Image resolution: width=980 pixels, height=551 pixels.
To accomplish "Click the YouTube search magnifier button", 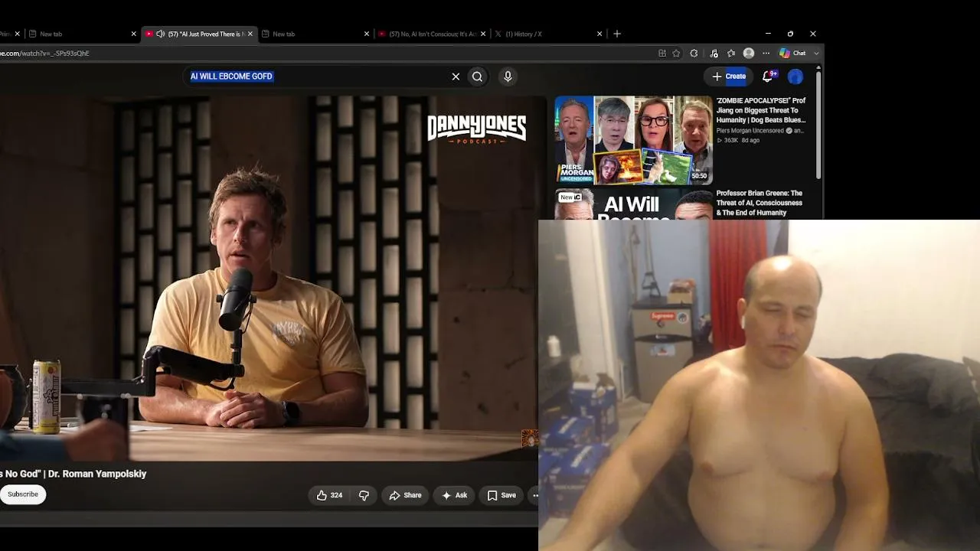I will (x=477, y=77).
